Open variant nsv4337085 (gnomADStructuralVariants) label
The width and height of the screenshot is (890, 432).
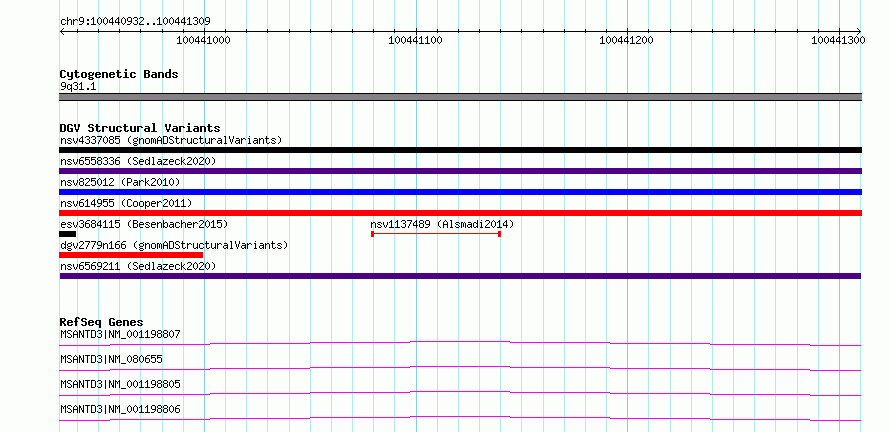(171, 140)
